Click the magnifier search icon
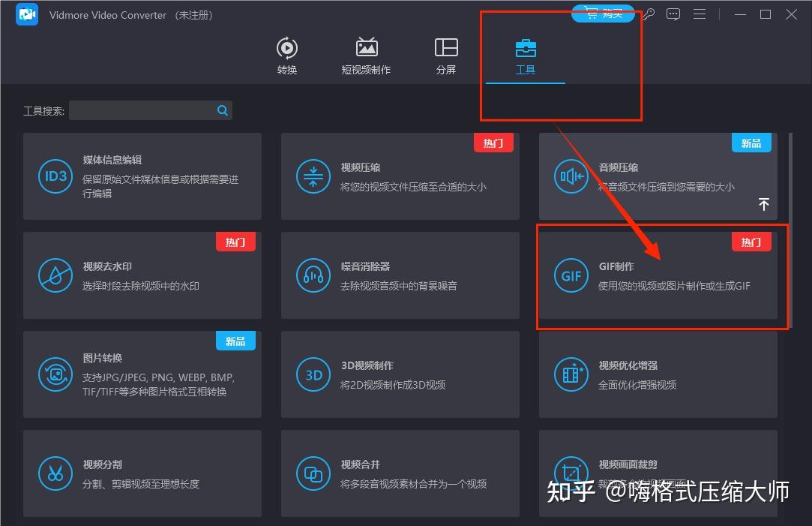The height and width of the screenshot is (526, 812). 223,110
